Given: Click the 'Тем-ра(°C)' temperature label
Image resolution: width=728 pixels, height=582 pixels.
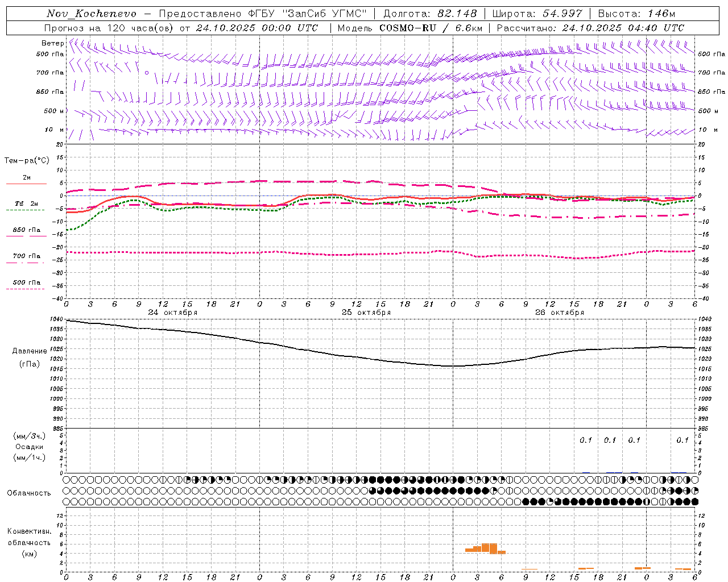Looking at the screenshot, I should (x=27, y=161).
